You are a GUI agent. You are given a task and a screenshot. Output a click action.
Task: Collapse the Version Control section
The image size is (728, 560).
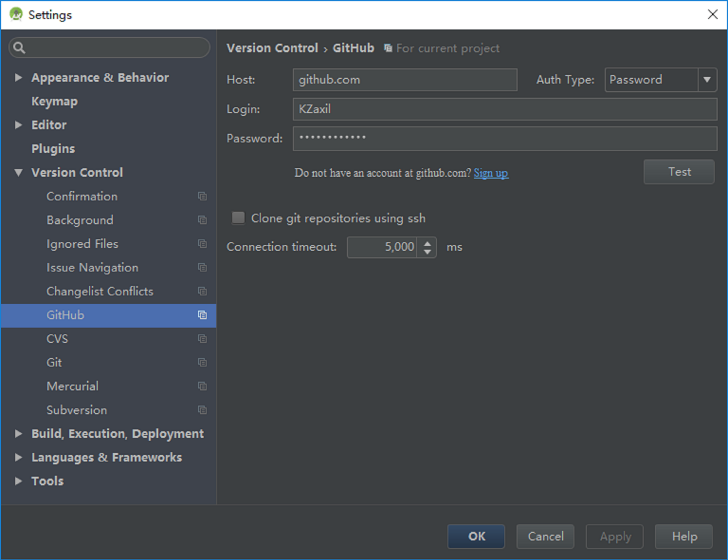tap(18, 172)
